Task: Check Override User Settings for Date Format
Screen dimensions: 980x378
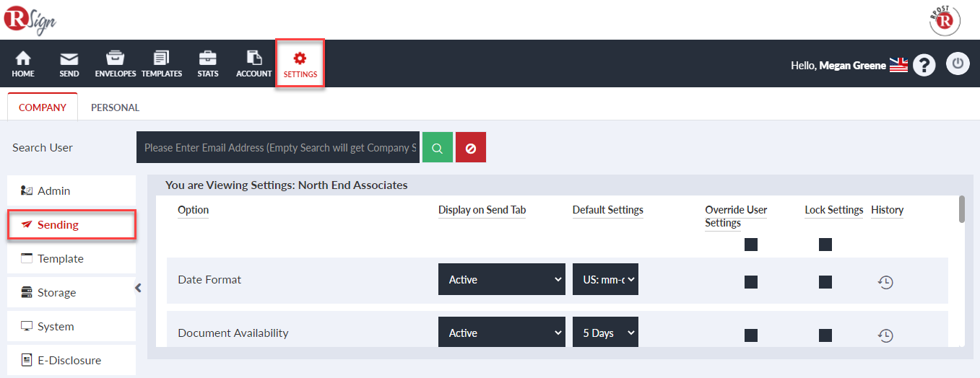Action: pyautogui.click(x=751, y=281)
